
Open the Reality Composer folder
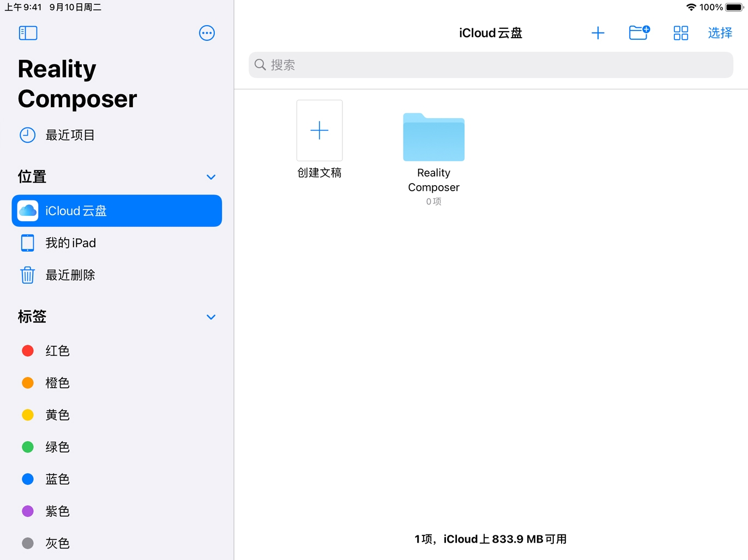434,159
